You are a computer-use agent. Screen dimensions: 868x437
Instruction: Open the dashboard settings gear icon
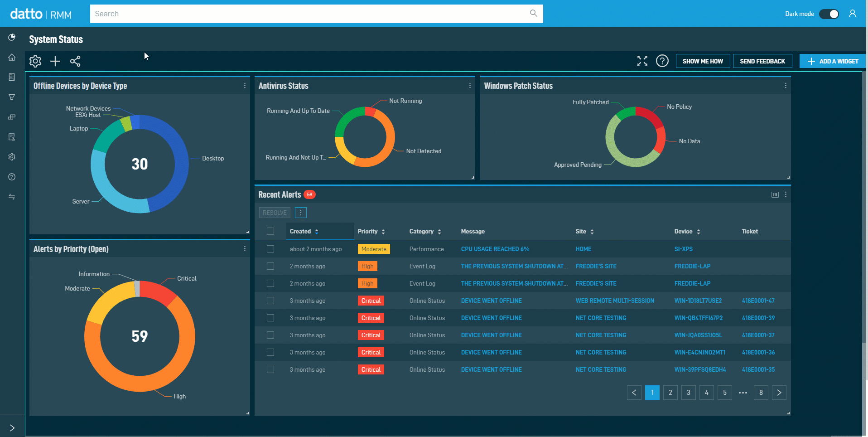tap(35, 61)
